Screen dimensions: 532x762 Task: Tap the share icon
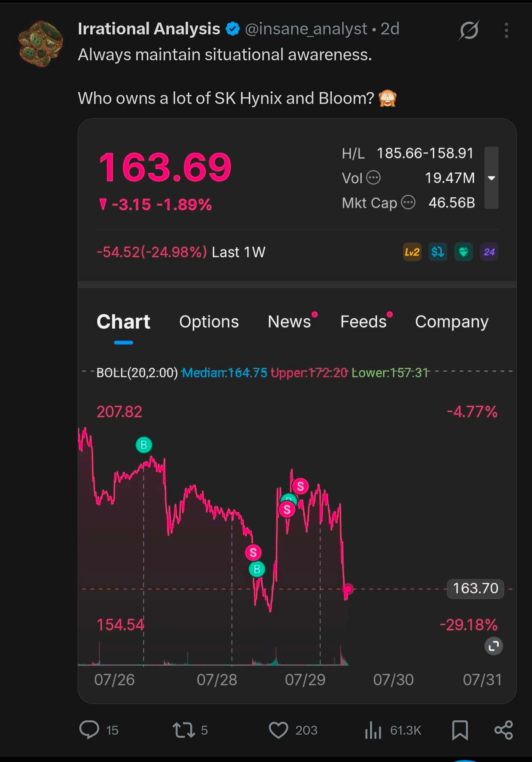coord(504,730)
